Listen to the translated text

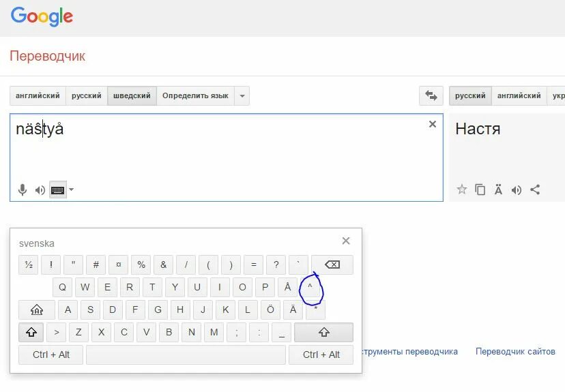click(x=517, y=190)
